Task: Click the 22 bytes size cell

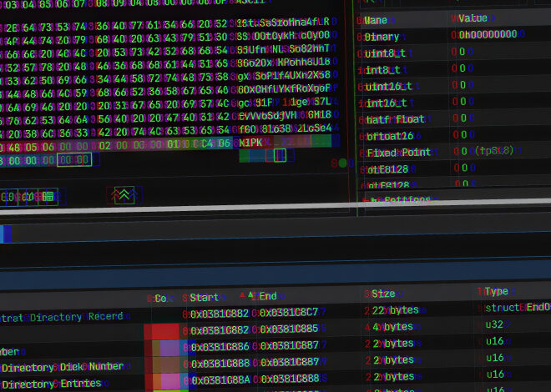Action: coord(396,310)
